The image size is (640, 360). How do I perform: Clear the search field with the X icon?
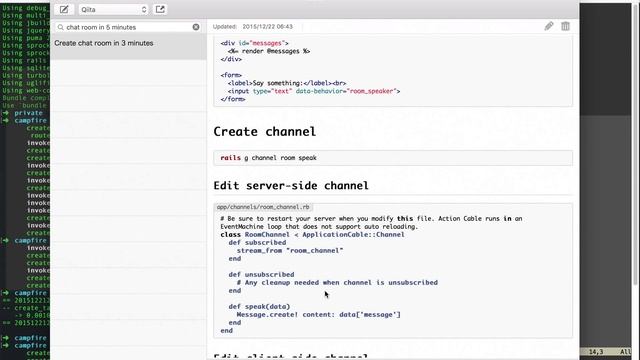tap(196, 27)
